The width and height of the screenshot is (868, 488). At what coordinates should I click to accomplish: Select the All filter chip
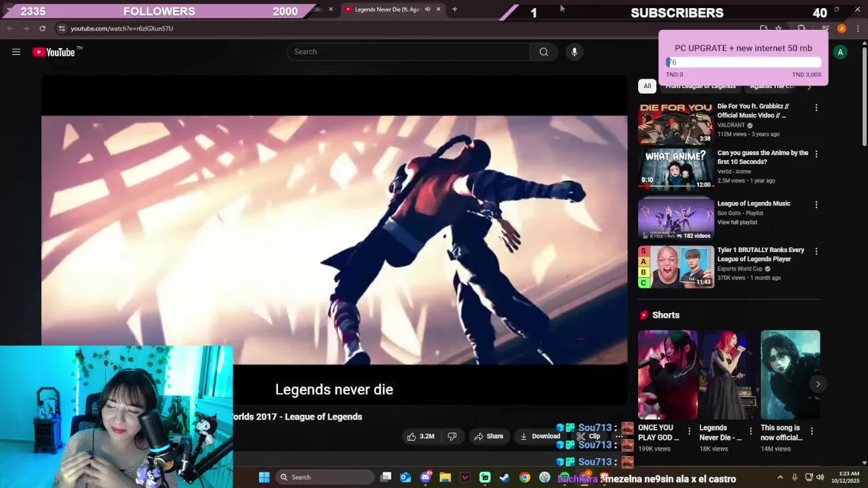tap(647, 86)
